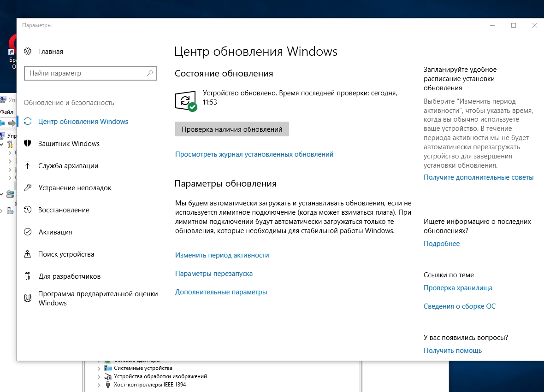Open Служба архивации via the up-arrow icon
This screenshot has height=392, width=544.
tap(28, 166)
